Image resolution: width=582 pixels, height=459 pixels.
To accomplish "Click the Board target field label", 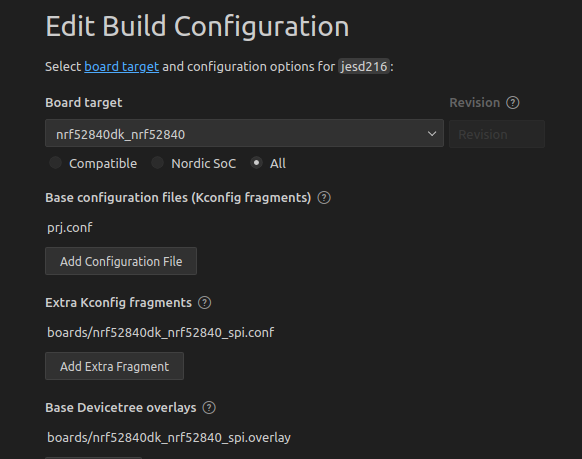I will [84, 103].
